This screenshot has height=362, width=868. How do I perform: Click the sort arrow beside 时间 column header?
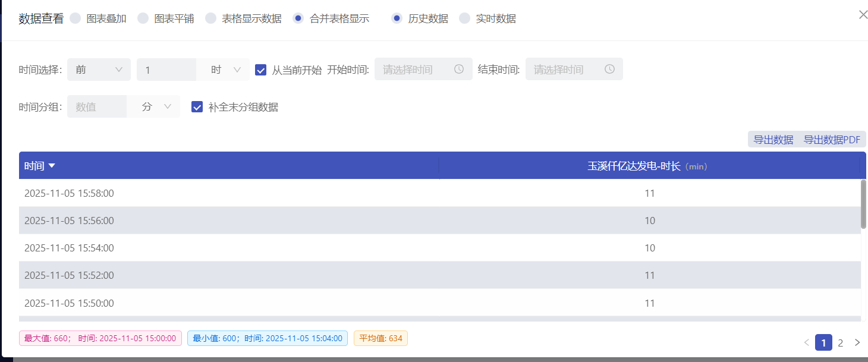pos(52,166)
